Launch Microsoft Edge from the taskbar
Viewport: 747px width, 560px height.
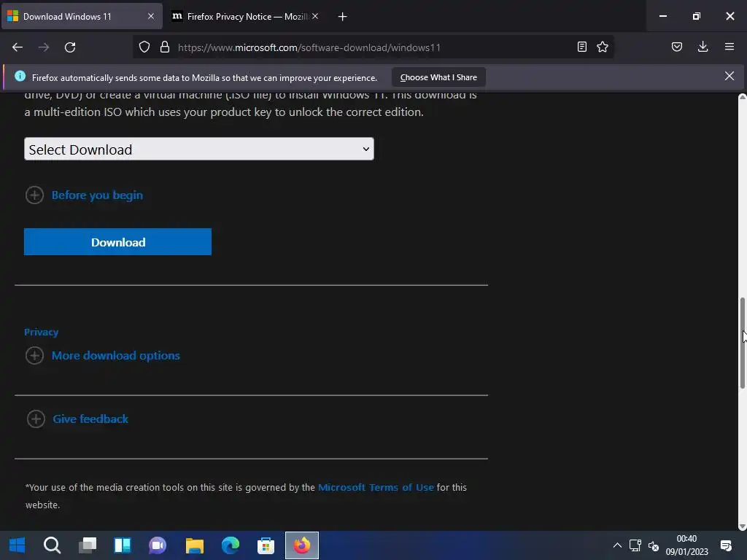pyautogui.click(x=230, y=545)
